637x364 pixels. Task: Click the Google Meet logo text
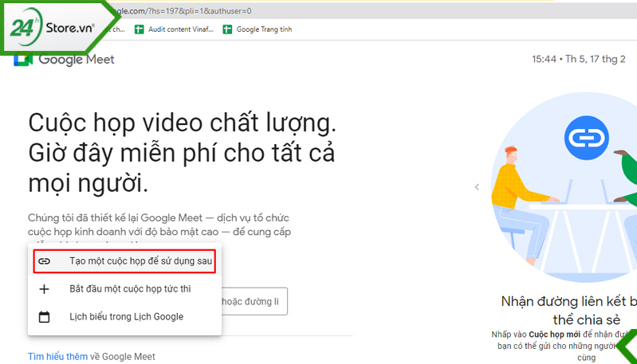[77, 60]
